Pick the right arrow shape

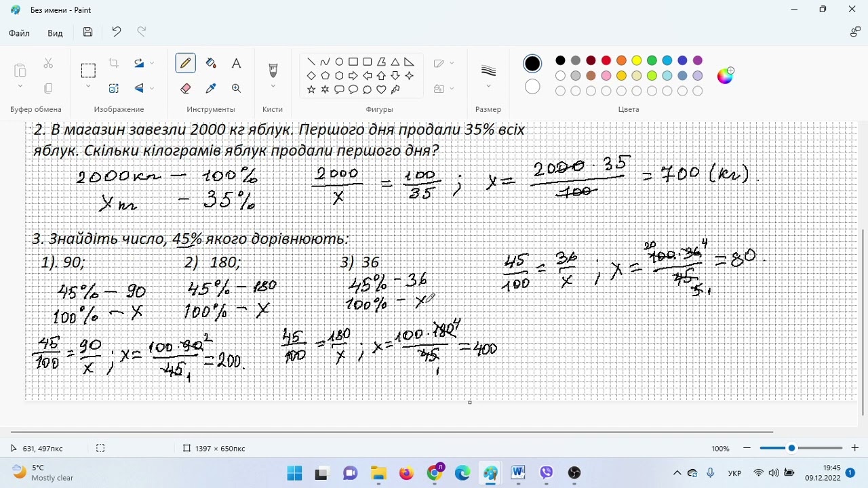pos(353,76)
